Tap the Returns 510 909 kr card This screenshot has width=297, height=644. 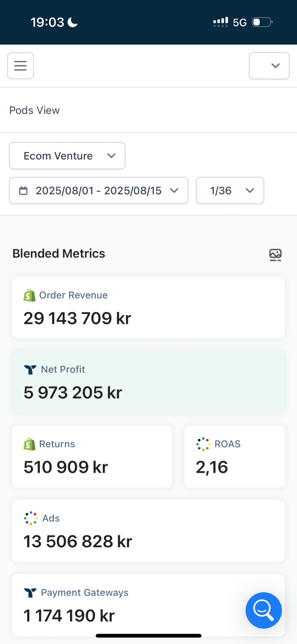[92, 457]
